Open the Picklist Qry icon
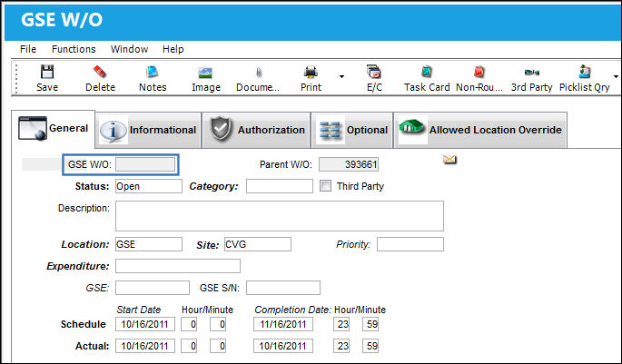The height and width of the screenshot is (364, 622). (x=584, y=72)
